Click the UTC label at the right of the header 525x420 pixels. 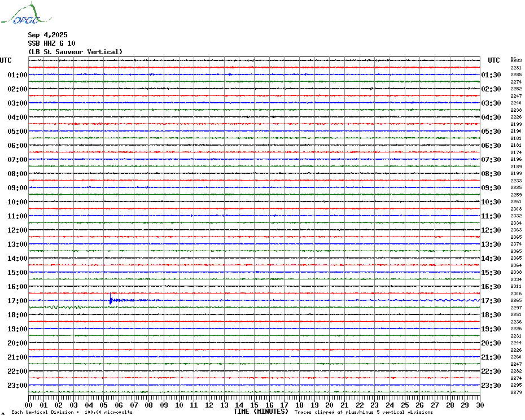[x=493, y=60]
